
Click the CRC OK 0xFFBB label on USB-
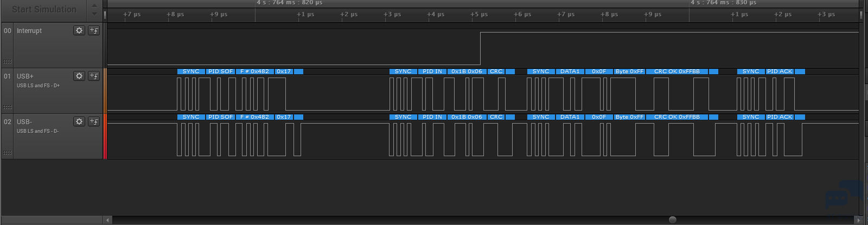pos(677,117)
